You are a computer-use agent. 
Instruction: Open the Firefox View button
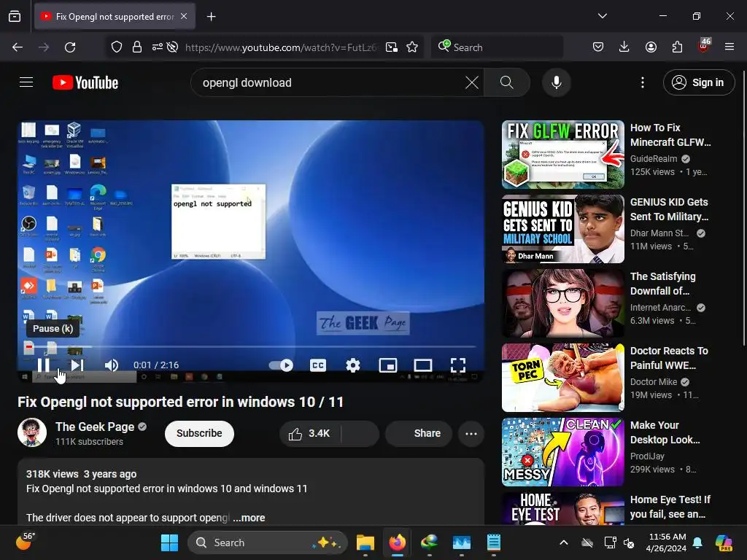click(x=15, y=17)
